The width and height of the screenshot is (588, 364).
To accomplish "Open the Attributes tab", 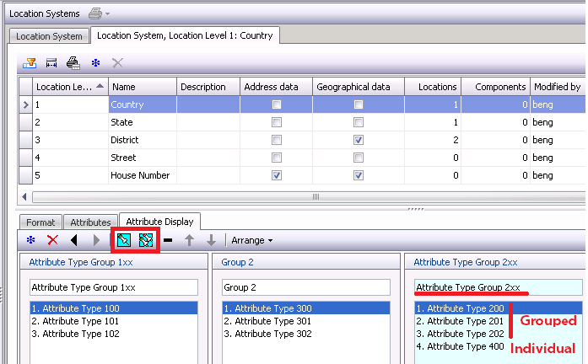I will tap(90, 222).
